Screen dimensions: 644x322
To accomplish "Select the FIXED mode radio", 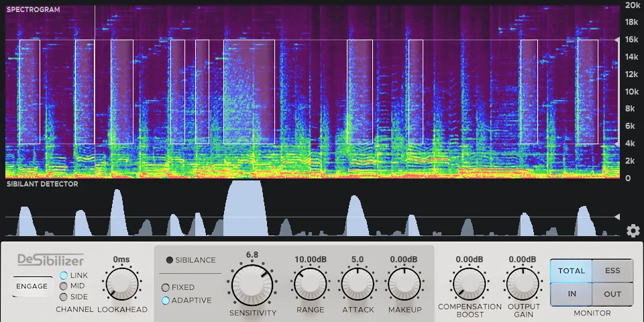I will pyautogui.click(x=166, y=288).
